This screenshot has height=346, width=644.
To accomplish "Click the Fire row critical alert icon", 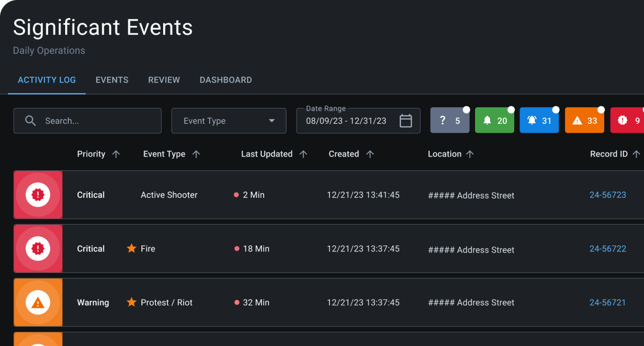I will coord(38,249).
